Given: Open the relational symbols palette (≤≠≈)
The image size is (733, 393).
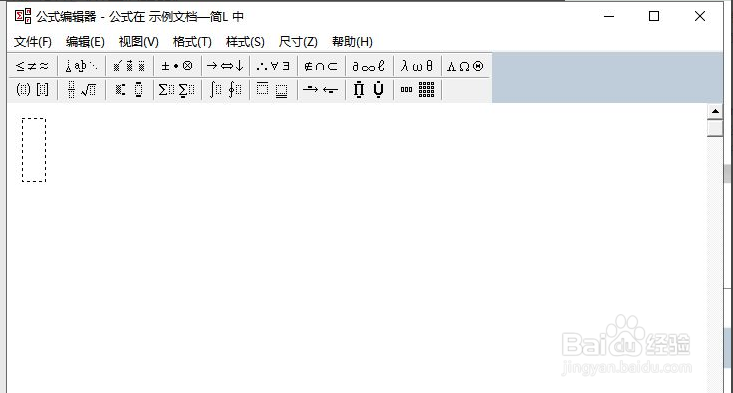Looking at the screenshot, I should (x=32, y=66).
